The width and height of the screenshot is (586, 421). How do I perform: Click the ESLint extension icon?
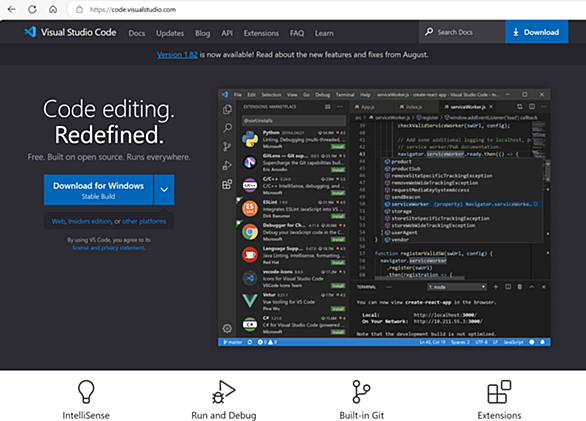[250, 209]
